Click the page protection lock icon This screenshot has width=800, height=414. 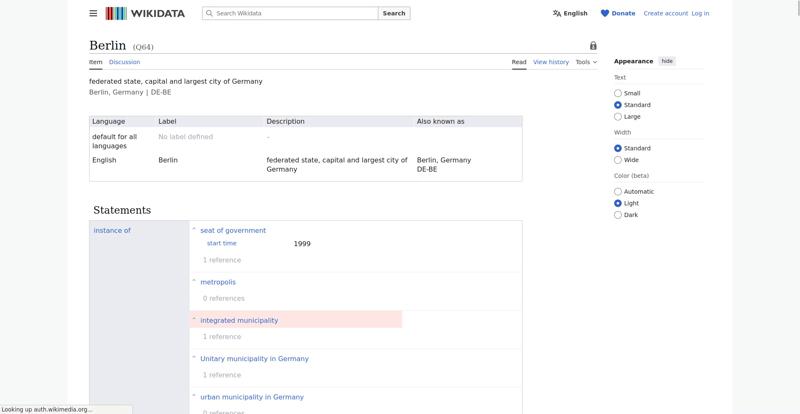593,46
